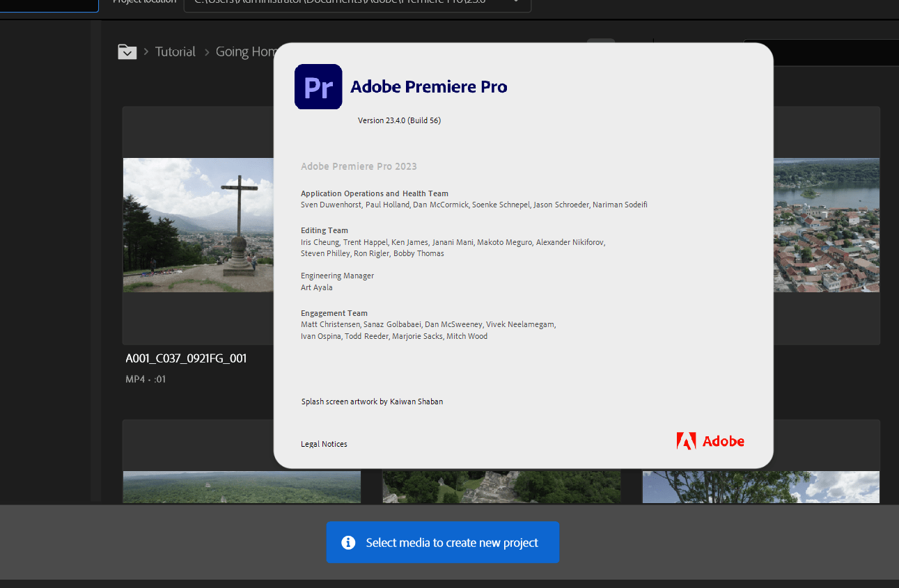
Task: Click the search field above the media grid
Action: click(x=821, y=53)
